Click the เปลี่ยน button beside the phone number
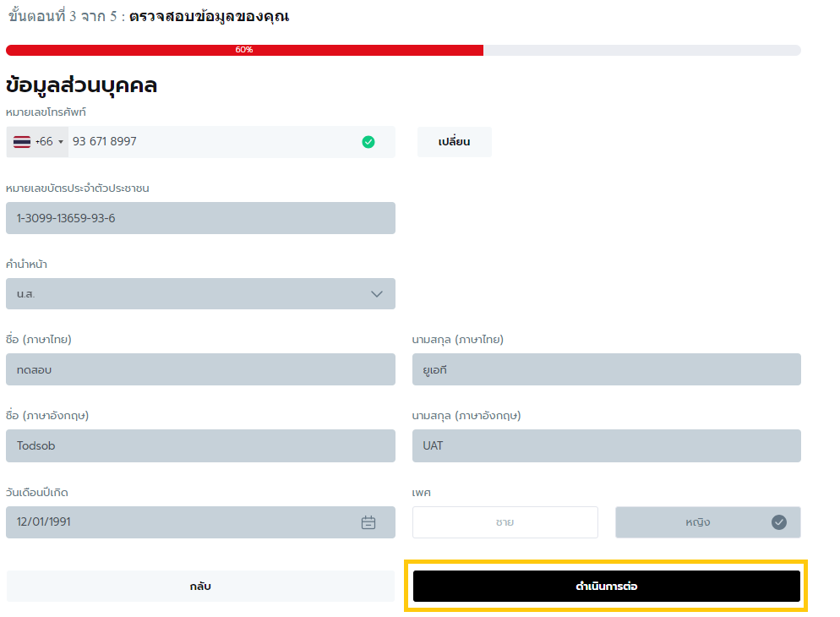 pyautogui.click(x=455, y=142)
